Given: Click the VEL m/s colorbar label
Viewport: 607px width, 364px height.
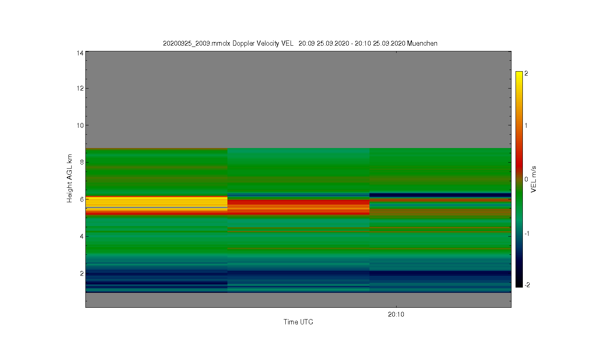Looking at the screenshot, I should click(x=534, y=179).
